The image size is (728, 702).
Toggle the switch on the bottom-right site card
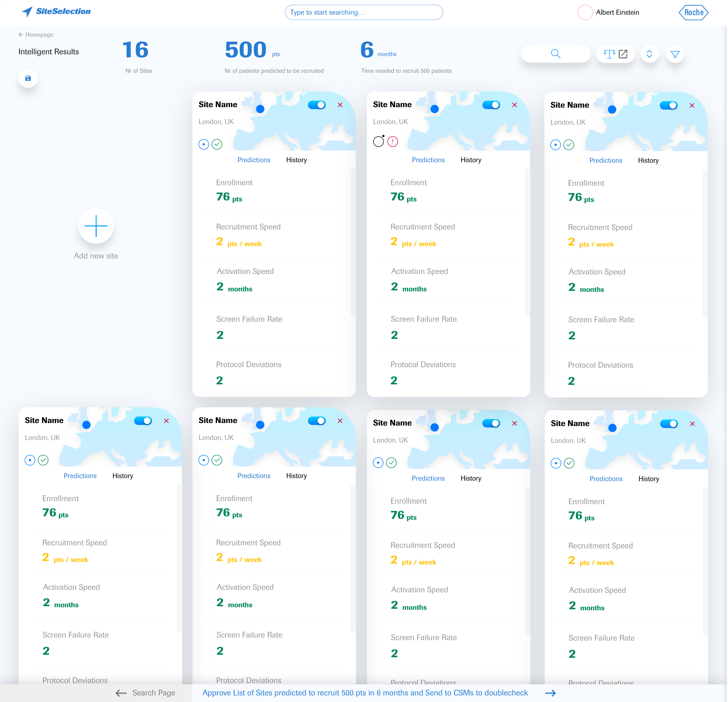pyautogui.click(x=669, y=424)
